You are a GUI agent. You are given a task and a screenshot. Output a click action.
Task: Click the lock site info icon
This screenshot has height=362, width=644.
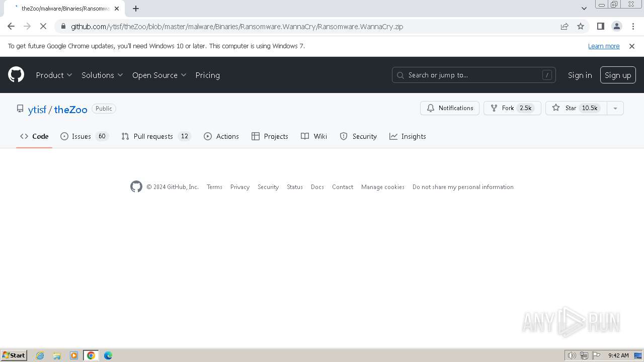tap(63, 26)
